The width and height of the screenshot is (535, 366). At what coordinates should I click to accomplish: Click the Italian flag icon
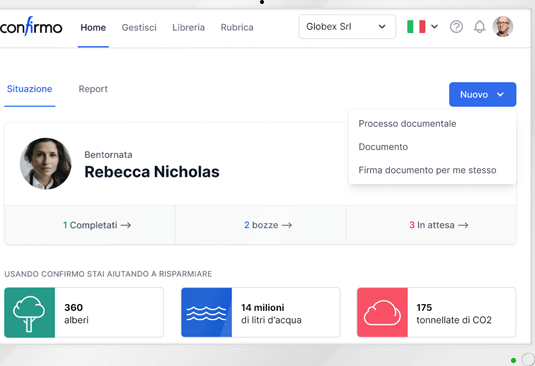[x=416, y=27]
